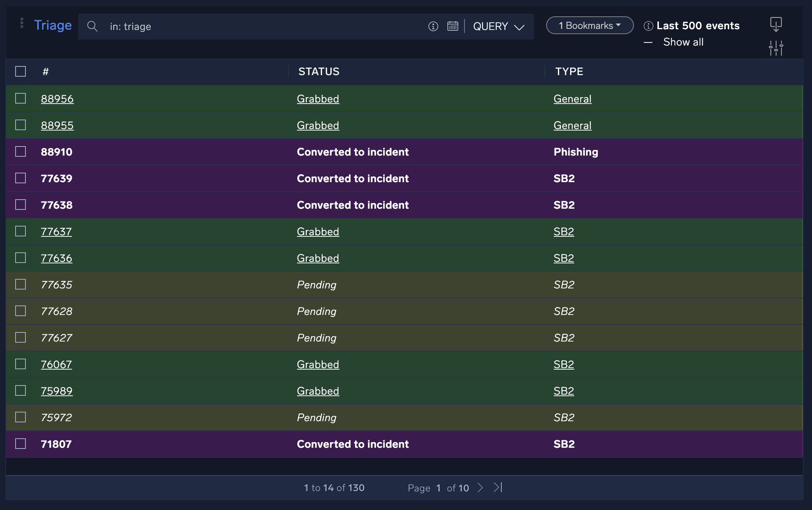Viewport: 812px width, 510px height.
Task: Scroll to next page using page indicator
Action: tap(482, 487)
